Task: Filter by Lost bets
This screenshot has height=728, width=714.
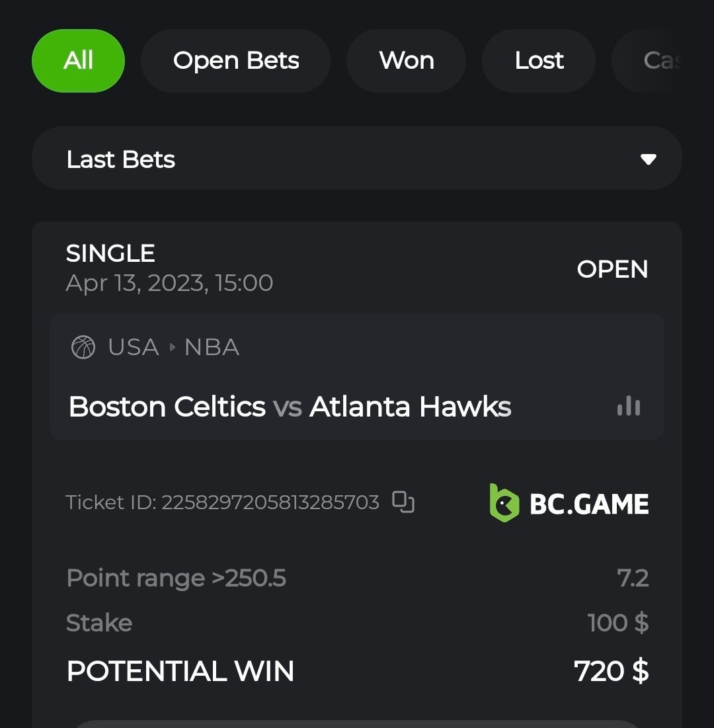Action: pyautogui.click(x=539, y=61)
